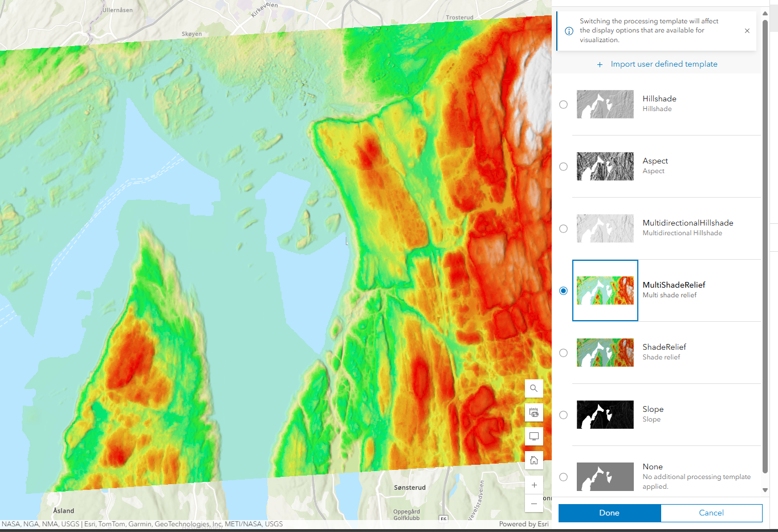This screenshot has height=532, width=778.
Task: Open the Powered by Esri attribution link
Action: (x=523, y=524)
